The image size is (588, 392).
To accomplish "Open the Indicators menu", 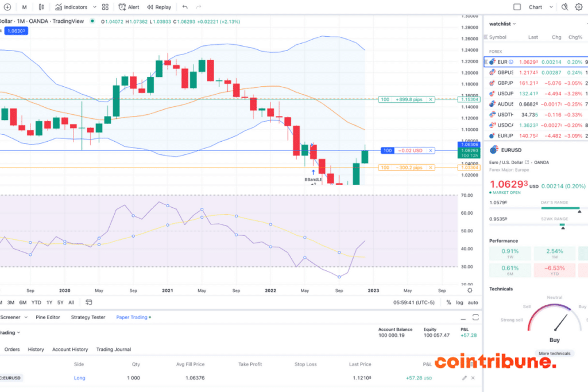I will tap(72, 7).
